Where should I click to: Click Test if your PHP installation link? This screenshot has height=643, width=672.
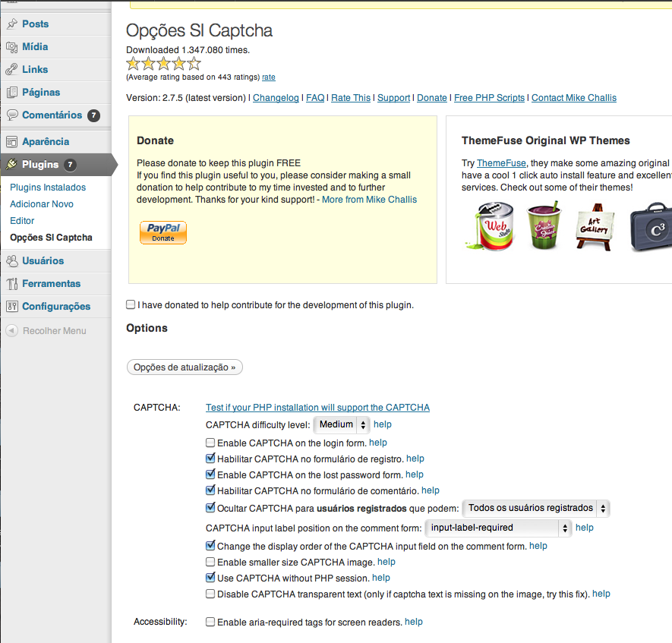coord(317,408)
